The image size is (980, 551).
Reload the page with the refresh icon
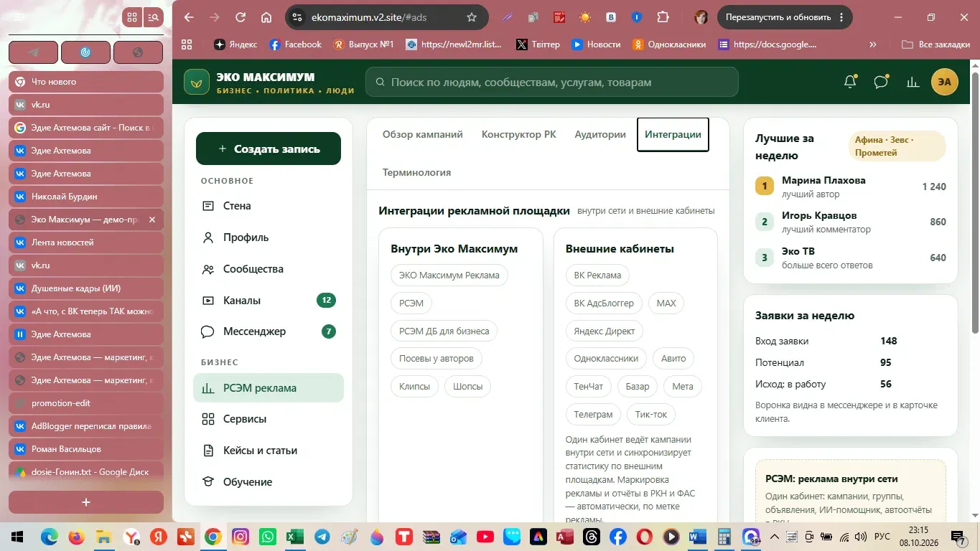coord(241,17)
